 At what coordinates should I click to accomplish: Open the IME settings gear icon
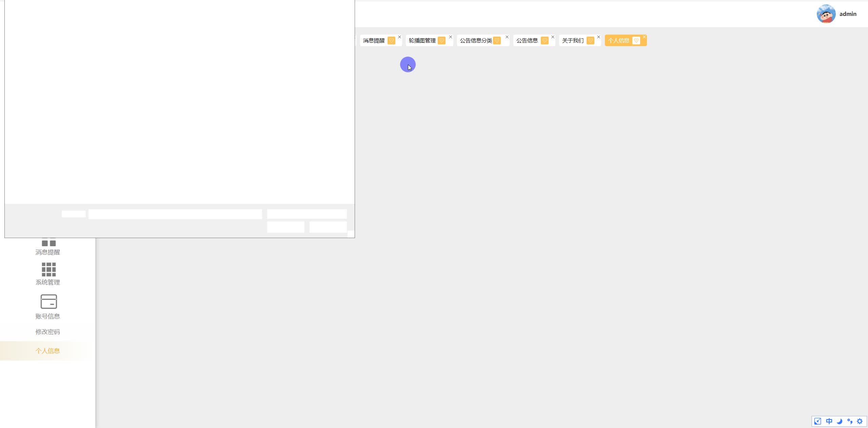[860, 421]
